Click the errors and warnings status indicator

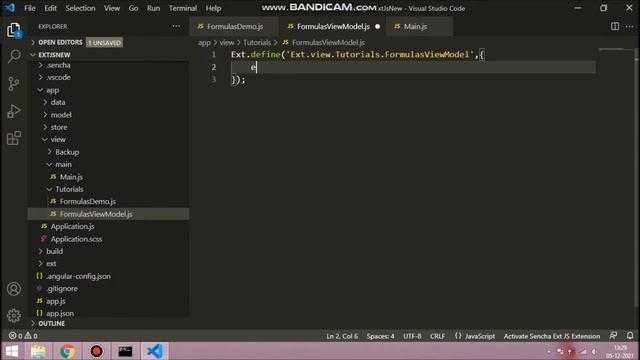click(23, 336)
